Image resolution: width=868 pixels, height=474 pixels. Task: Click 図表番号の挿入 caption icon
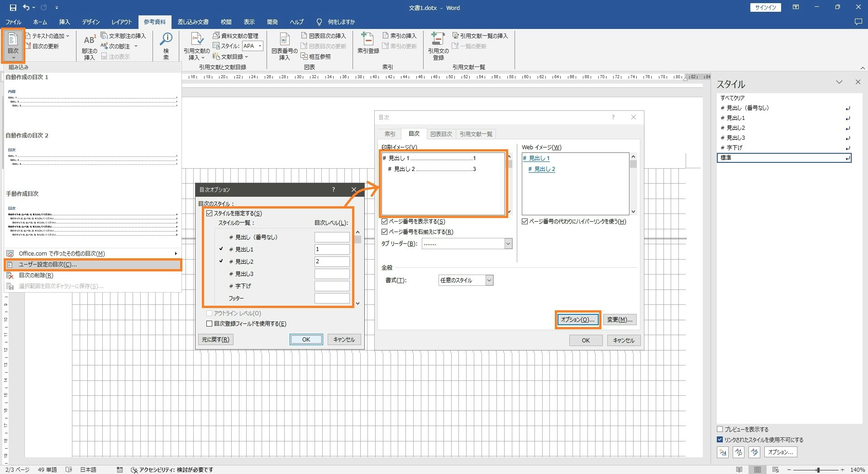click(284, 47)
